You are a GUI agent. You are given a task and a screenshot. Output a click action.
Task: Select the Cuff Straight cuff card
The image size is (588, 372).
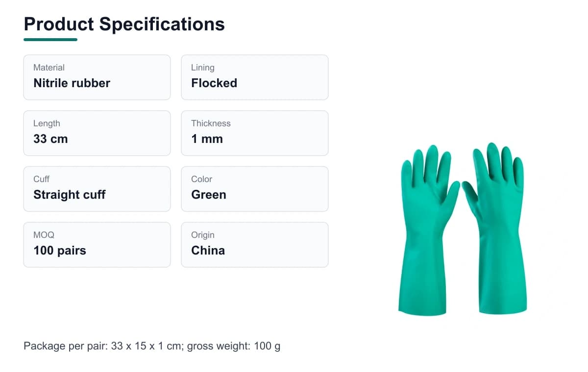(97, 189)
